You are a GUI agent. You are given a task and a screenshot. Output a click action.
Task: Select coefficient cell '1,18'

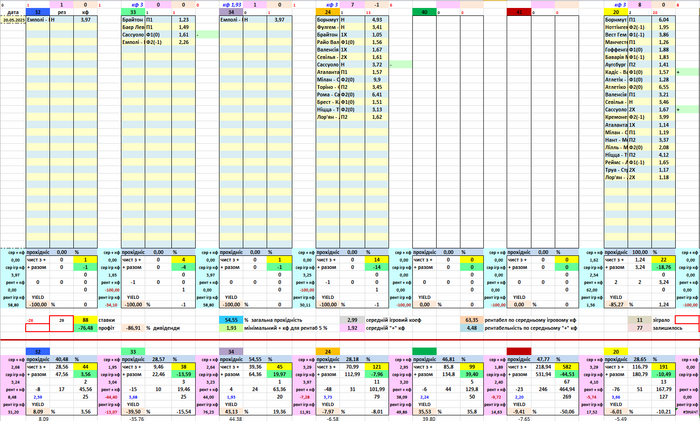point(663,177)
